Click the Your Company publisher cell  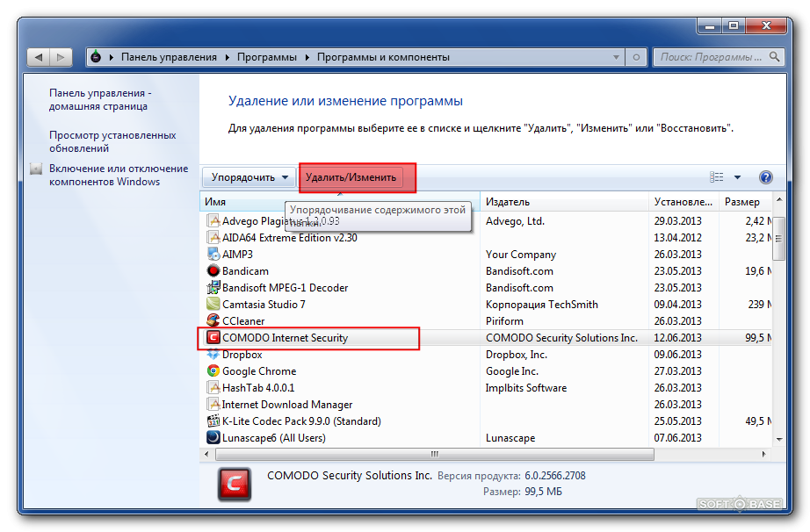521,255
